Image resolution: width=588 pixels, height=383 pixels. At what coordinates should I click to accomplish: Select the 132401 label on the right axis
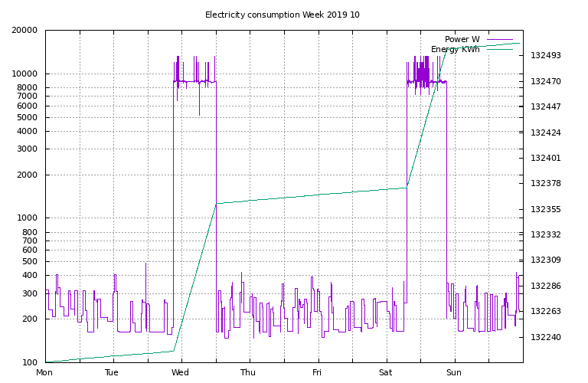[546, 159]
